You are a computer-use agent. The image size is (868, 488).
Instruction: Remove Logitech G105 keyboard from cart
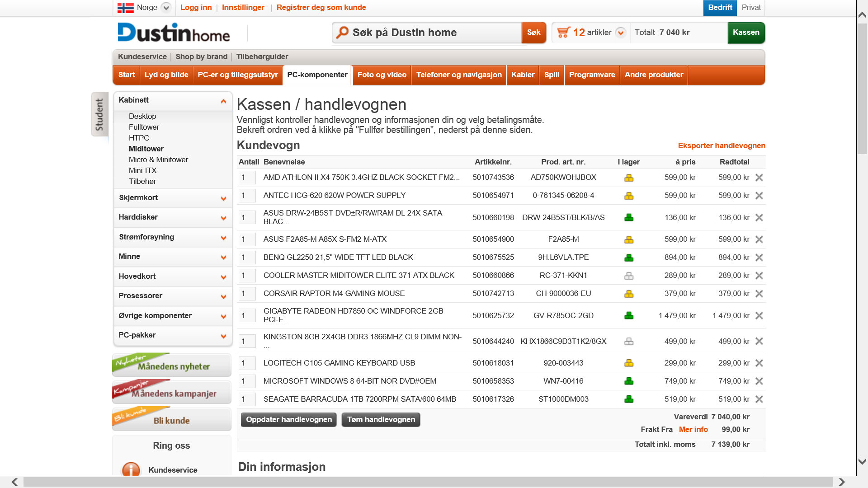click(759, 363)
